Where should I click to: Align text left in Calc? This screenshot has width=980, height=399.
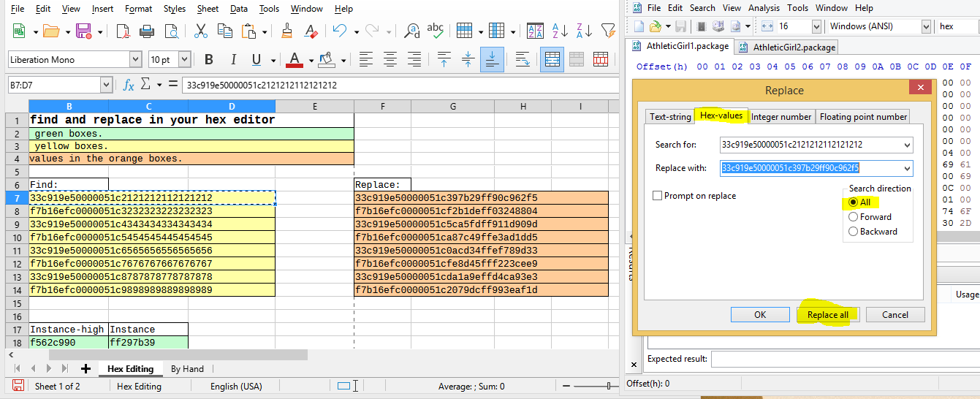coord(366,60)
